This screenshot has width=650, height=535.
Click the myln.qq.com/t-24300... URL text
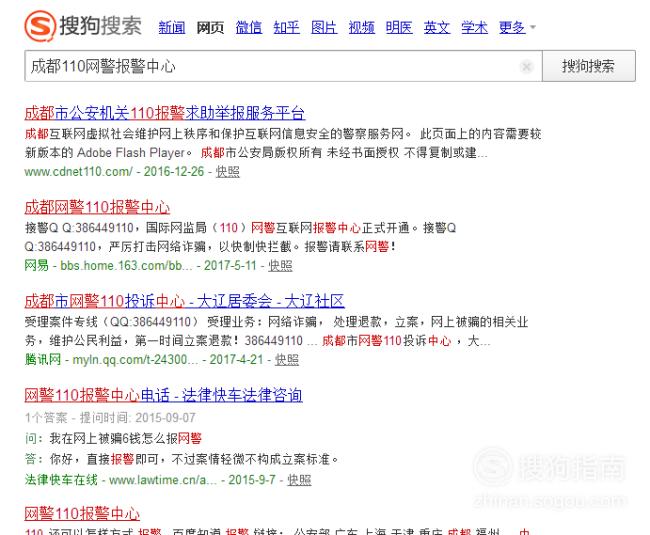point(136,359)
